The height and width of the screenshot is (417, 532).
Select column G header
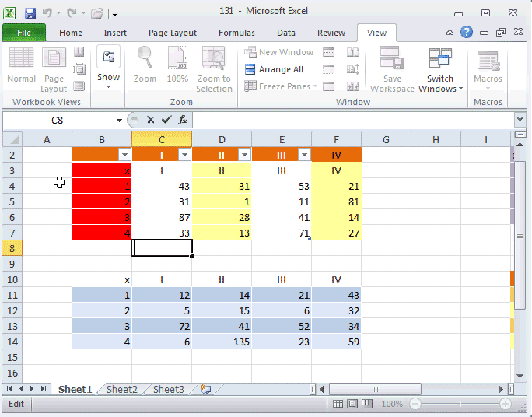click(386, 139)
